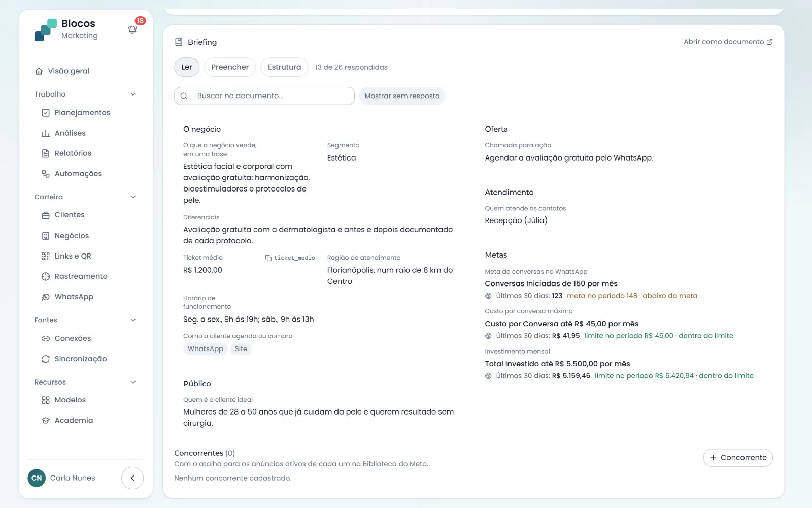Click the WhatsApp scheduling tag
The image size is (812, 508).
click(206, 349)
